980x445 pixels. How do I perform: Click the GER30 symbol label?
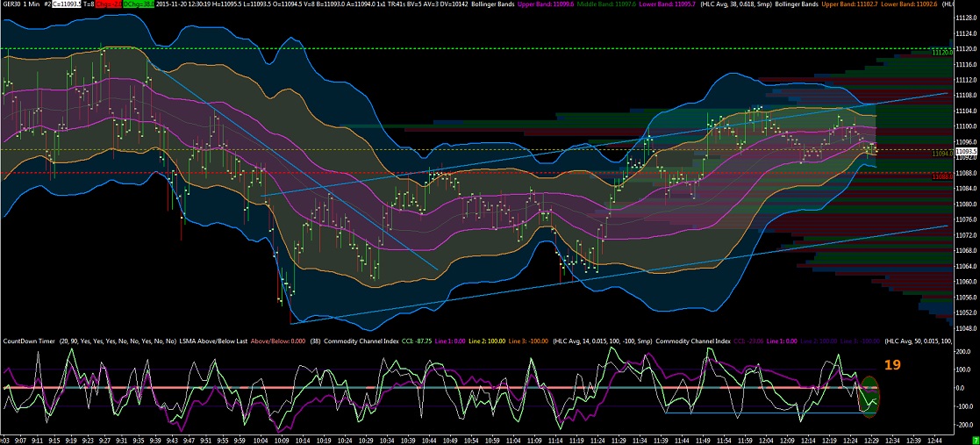(x=12, y=4)
